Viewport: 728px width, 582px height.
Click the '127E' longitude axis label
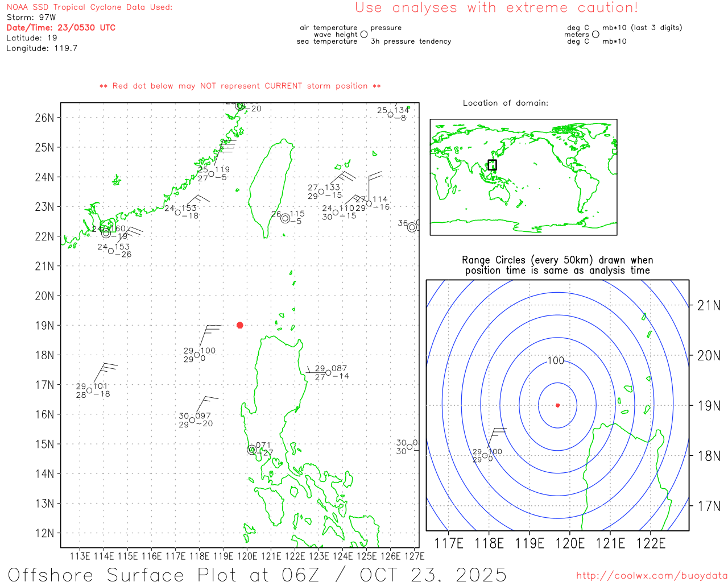click(414, 556)
